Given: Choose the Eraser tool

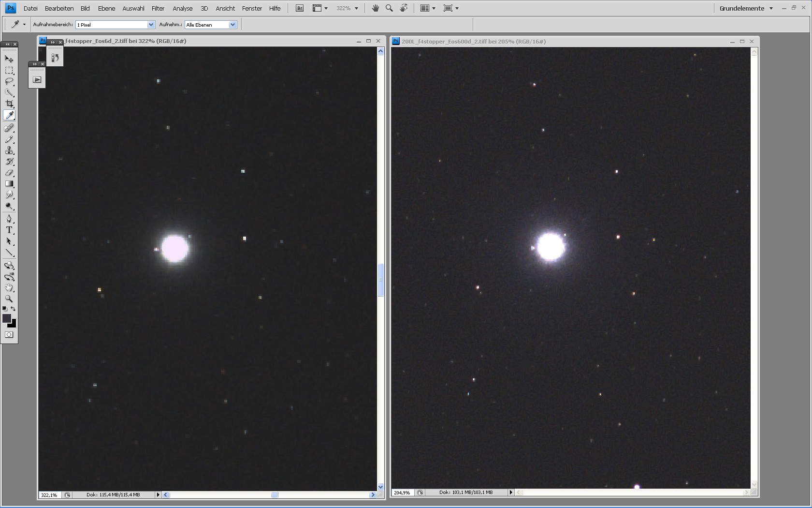Looking at the screenshot, I should pyautogui.click(x=9, y=173).
